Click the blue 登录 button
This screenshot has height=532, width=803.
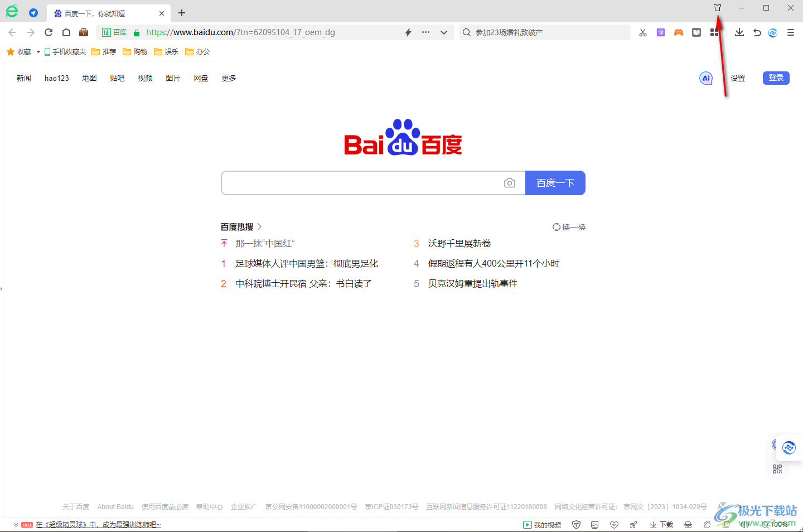click(776, 78)
